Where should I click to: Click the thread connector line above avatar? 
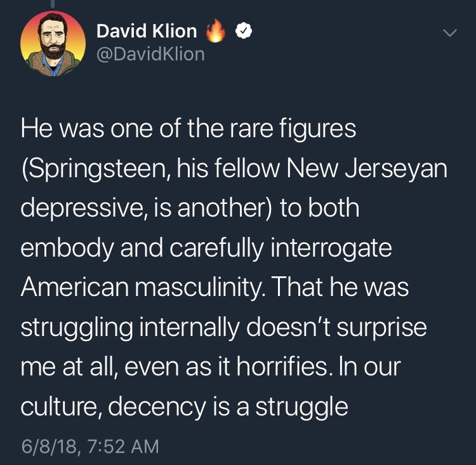[x=53, y=4]
